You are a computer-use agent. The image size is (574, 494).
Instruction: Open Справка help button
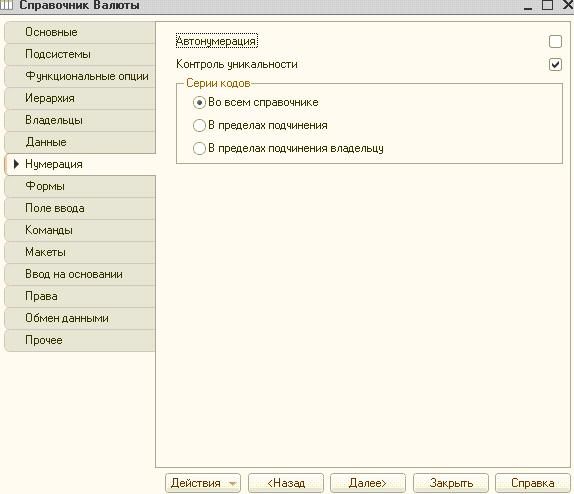click(x=533, y=483)
